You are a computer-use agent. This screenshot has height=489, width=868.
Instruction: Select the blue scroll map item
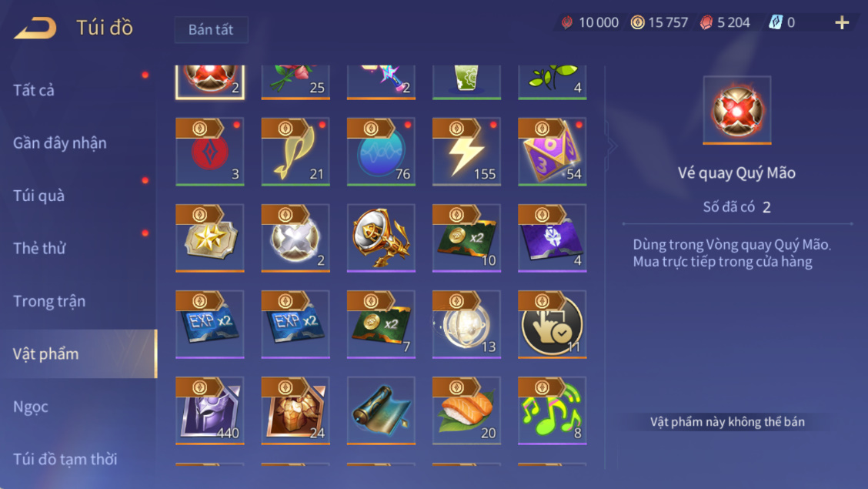pyautogui.click(x=381, y=410)
